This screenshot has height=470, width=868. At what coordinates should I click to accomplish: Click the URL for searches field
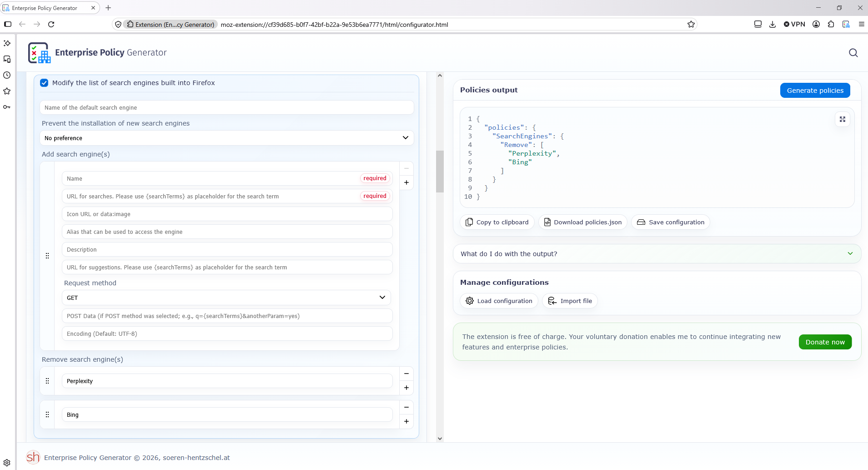(x=227, y=196)
